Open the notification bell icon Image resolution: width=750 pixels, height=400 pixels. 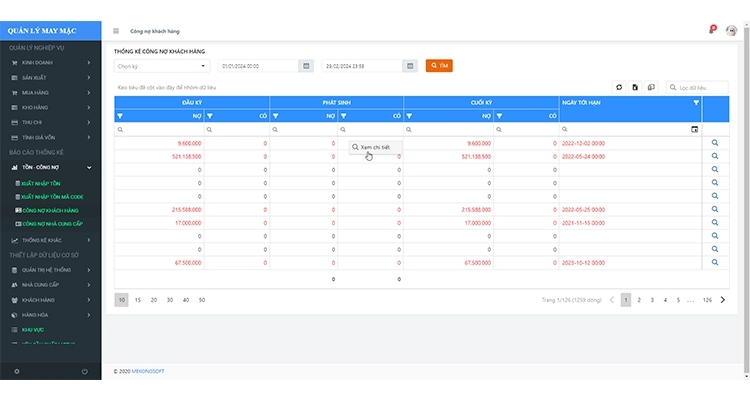[712, 31]
